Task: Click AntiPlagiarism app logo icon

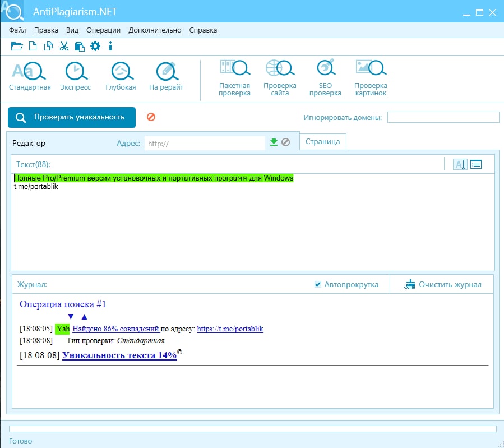Action: (12, 11)
